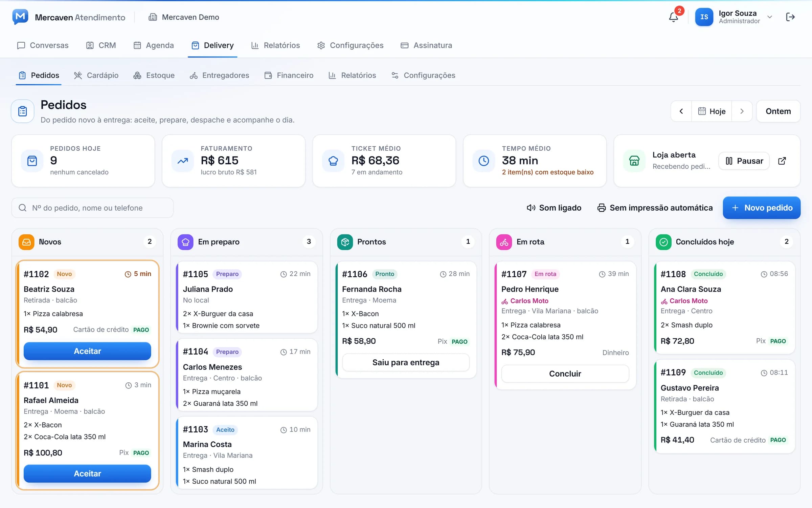
Task: Open the Conversas tab
Action: point(43,45)
